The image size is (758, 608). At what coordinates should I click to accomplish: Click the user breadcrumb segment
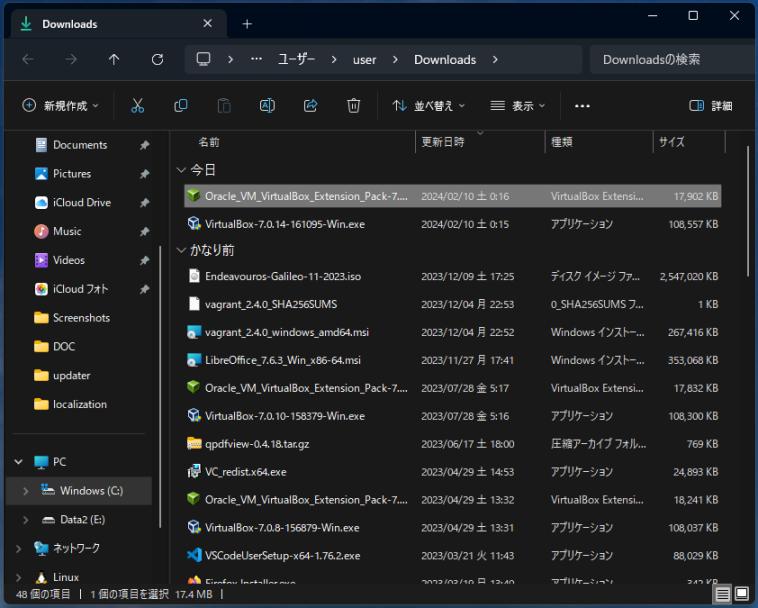click(364, 59)
